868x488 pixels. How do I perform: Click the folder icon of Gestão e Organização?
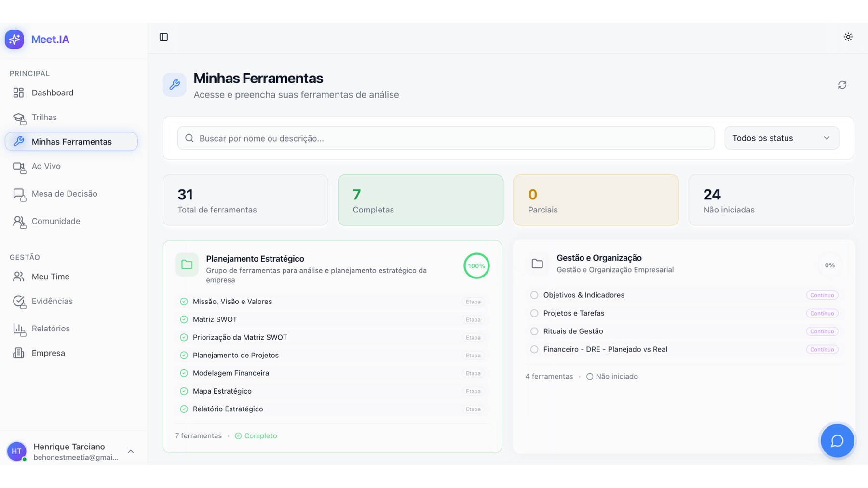click(x=537, y=264)
